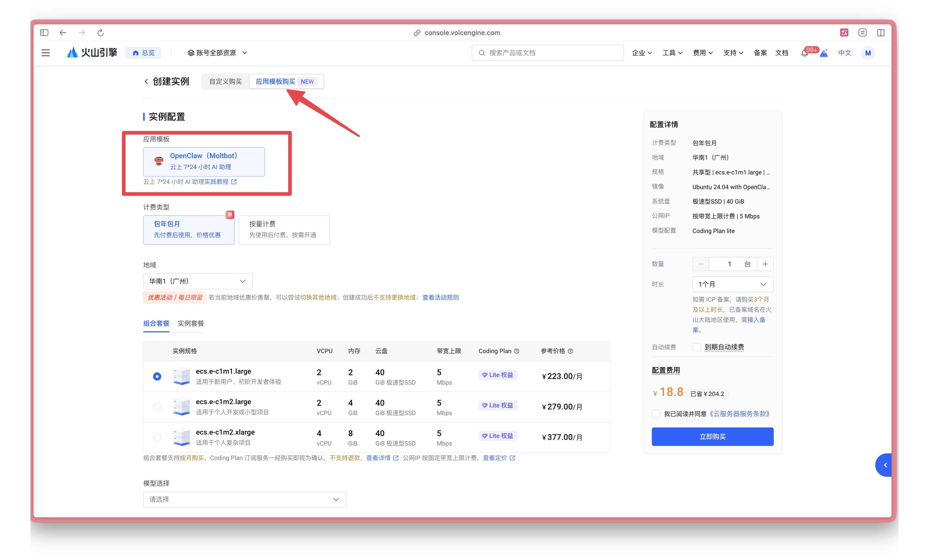Select the ecs.e-c1m1.large radio button
The height and width of the screenshot is (560, 925).
pyautogui.click(x=157, y=376)
